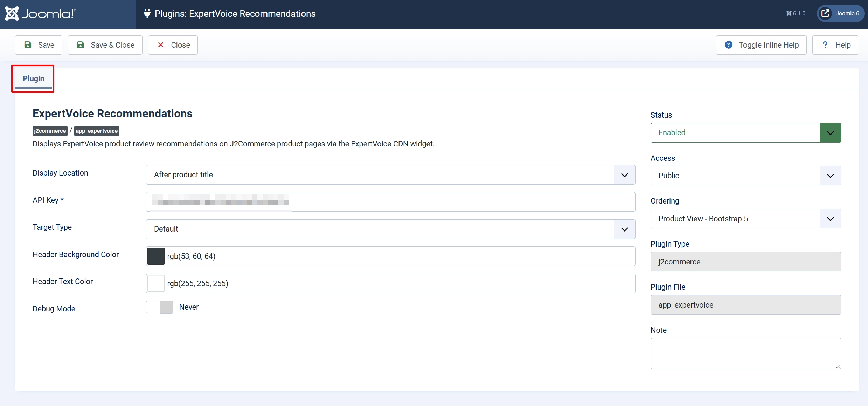868x406 pixels.
Task: Click the Joomla logo icon
Action: (x=12, y=14)
